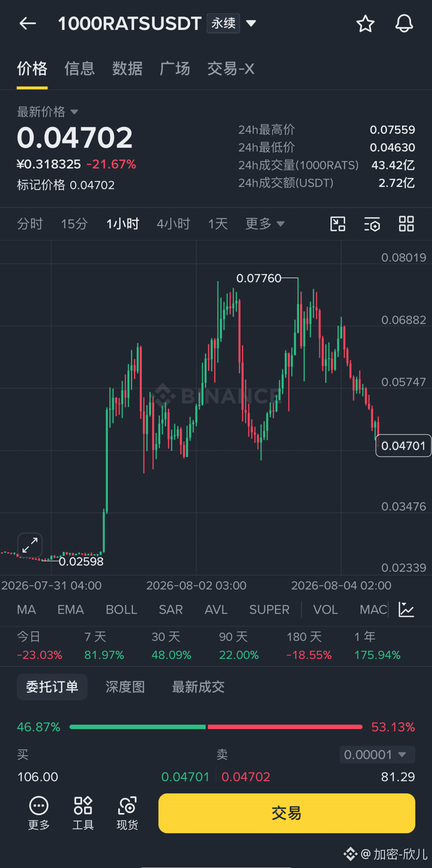Tap the 24h最低价 value 0.04630

point(392,147)
